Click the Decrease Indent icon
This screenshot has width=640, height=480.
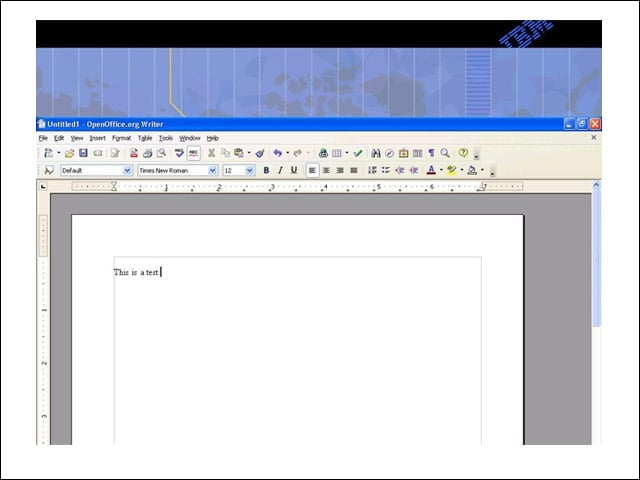point(400,171)
